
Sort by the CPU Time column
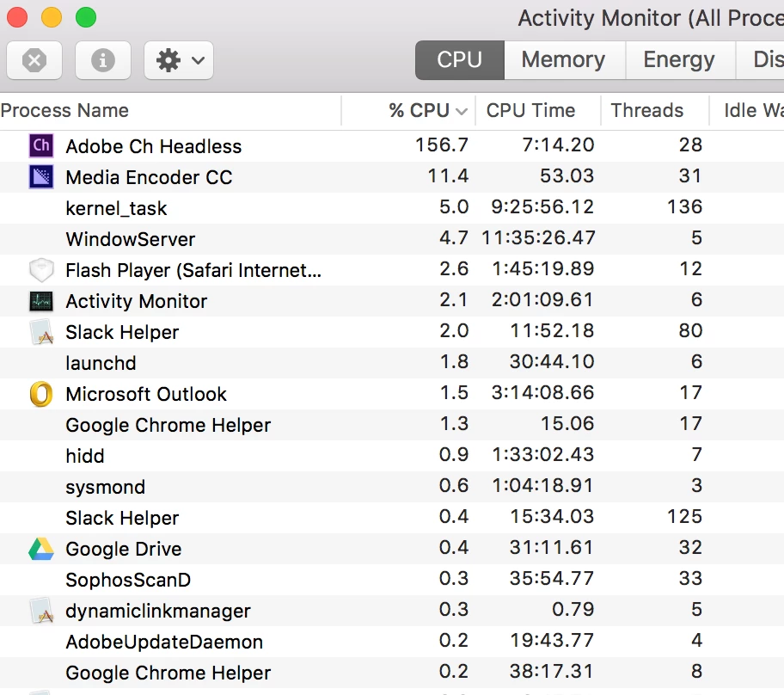[x=537, y=111]
